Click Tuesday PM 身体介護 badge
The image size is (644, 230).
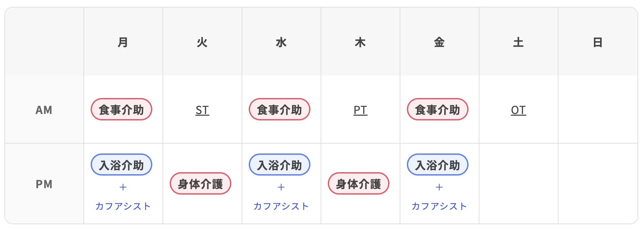200,184
